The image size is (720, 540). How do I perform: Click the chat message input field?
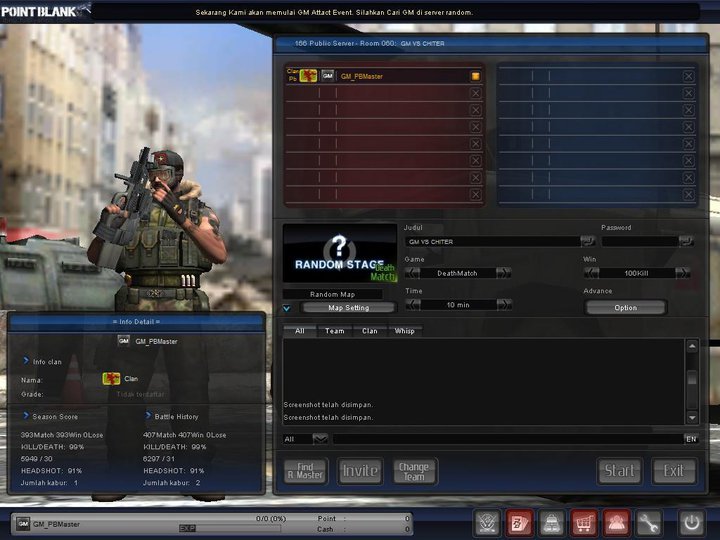click(508, 439)
